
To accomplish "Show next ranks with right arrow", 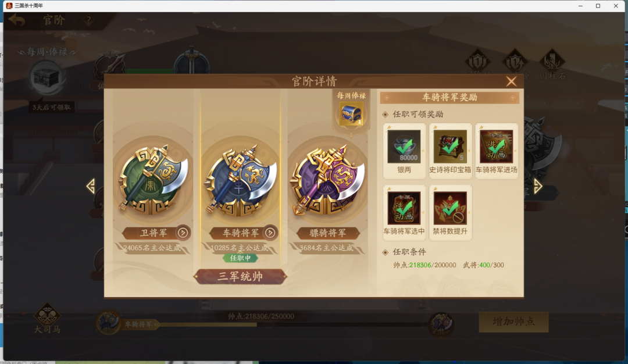I will point(538,186).
